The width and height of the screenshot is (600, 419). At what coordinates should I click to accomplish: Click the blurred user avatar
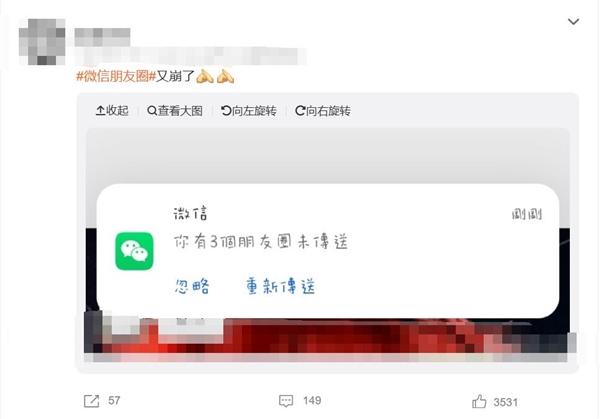[42, 41]
